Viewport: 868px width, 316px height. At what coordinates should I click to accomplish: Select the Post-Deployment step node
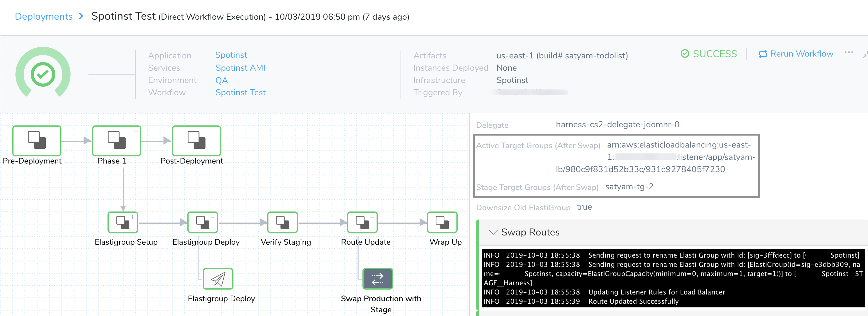(x=197, y=140)
